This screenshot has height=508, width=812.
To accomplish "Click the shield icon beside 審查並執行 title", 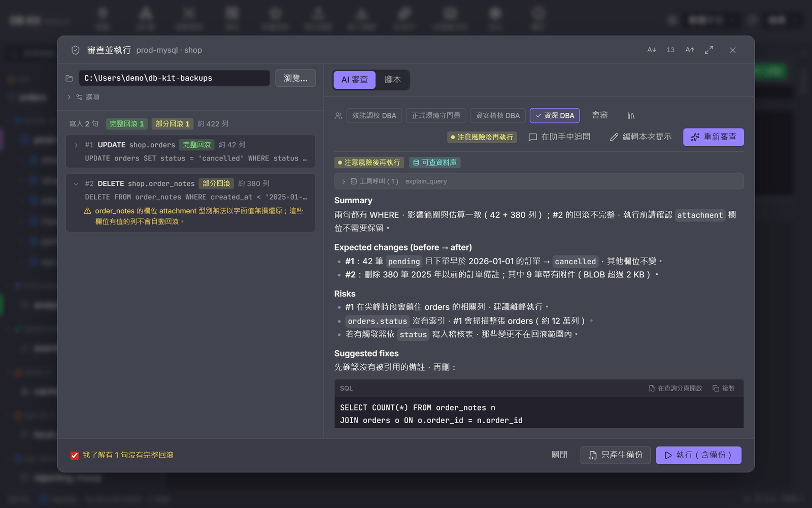I will point(76,50).
